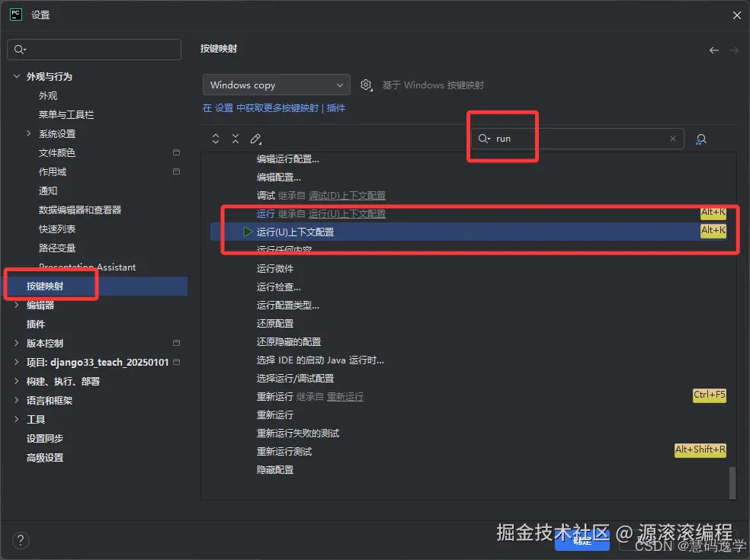The image size is (750, 560).
Task: Click the 调试(D)上下文配置 inherited link
Action: coord(347,196)
